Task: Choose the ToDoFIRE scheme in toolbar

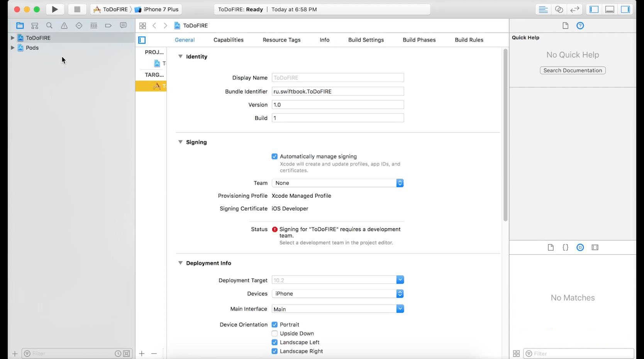Action: (111, 9)
